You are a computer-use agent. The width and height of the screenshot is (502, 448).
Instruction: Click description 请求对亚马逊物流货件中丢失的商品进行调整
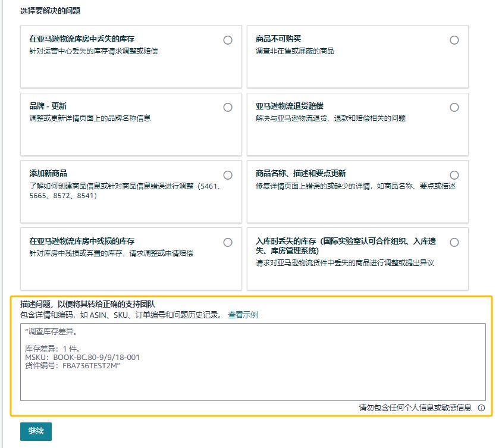(x=345, y=263)
